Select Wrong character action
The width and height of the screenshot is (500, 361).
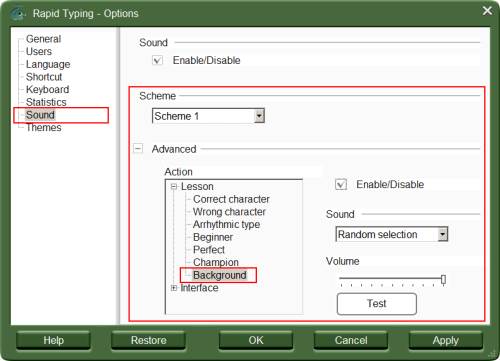tap(229, 212)
